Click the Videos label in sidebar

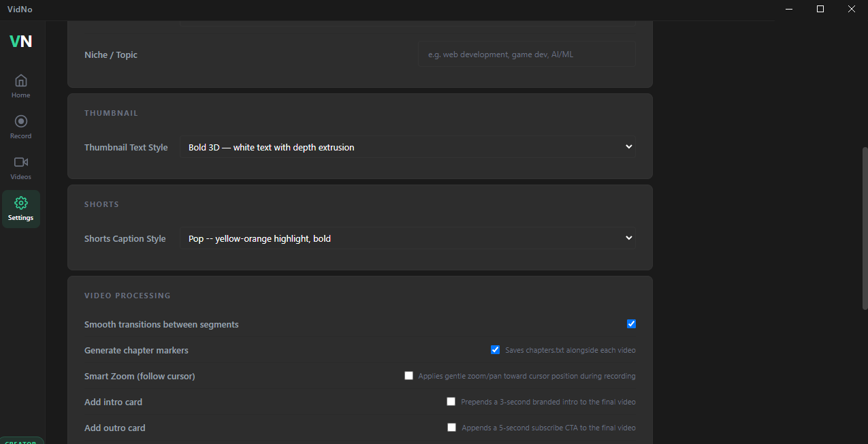(x=20, y=177)
